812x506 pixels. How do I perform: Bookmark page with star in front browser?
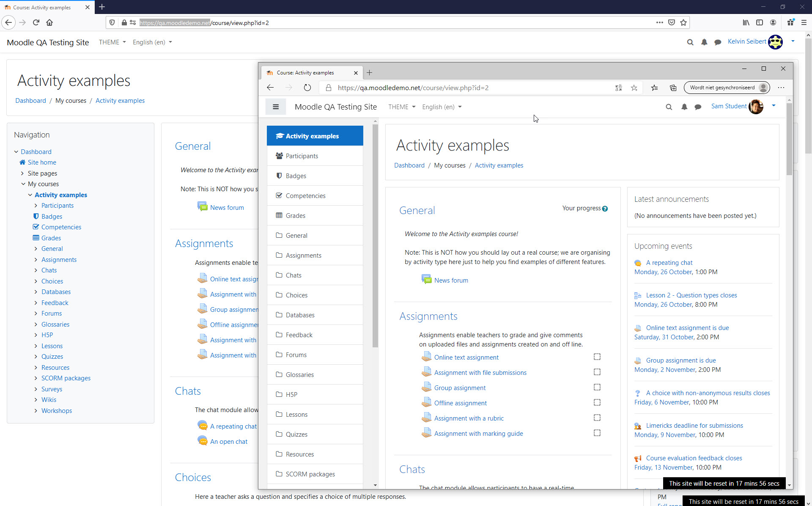click(x=634, y=88)
